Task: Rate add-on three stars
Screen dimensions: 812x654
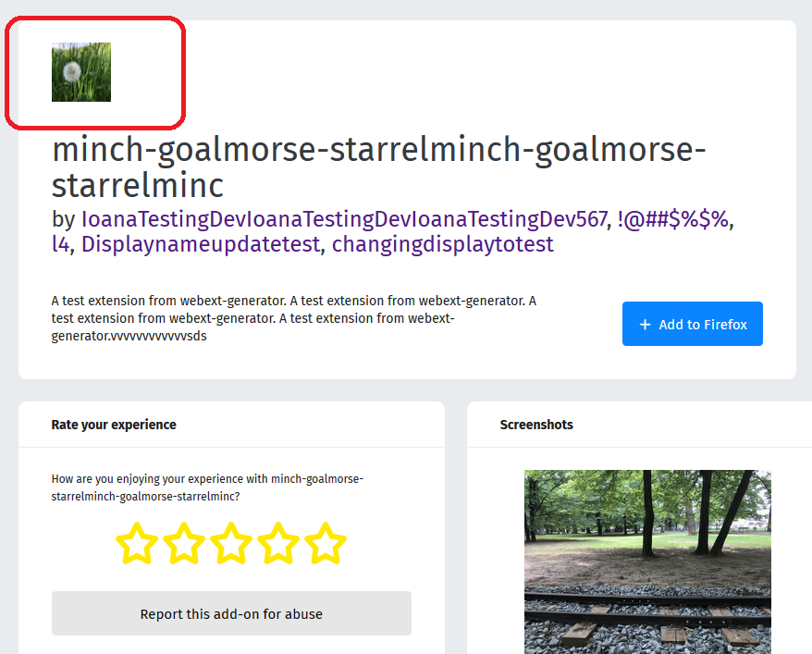Action: tap(231, 543)
